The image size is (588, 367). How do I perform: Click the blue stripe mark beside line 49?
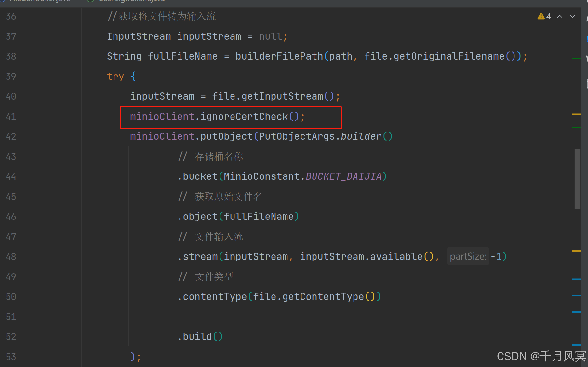(x=576, y=279)
